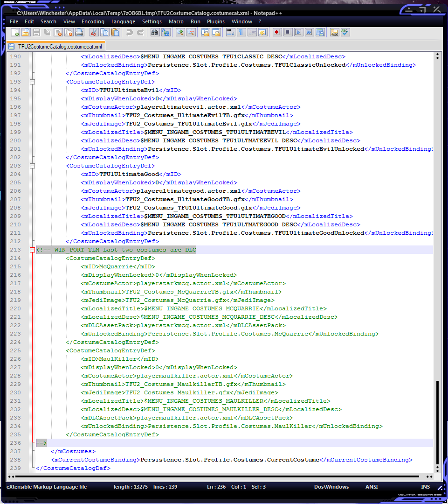The image size is (448, 504).
Task: Open the View menu
Action: pyautogui.click(x=69, y=21)
